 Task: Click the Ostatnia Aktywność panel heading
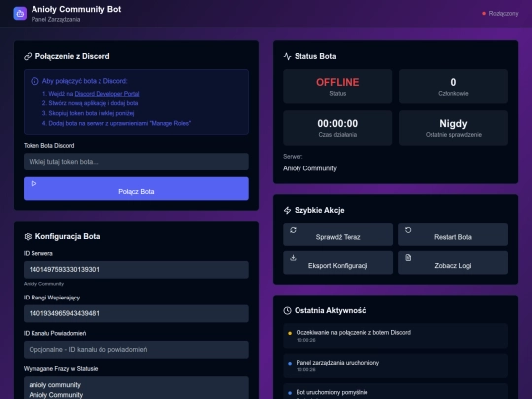[330, 310]
